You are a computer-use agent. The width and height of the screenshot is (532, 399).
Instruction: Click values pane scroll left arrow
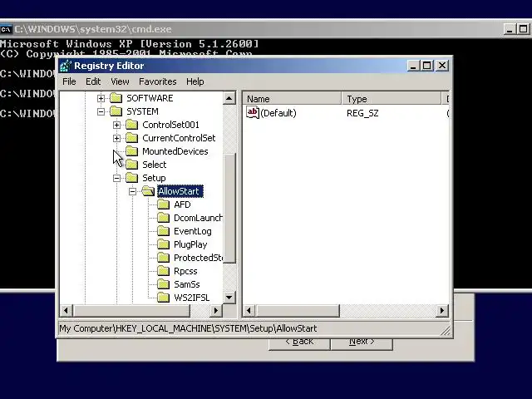coord(249,310)
